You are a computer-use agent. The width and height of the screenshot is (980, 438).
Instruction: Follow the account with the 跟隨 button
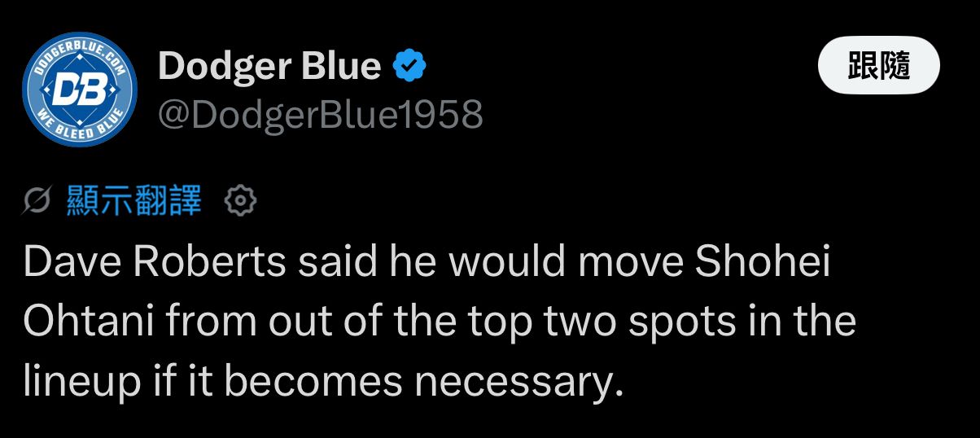click(x=879, y=65)
